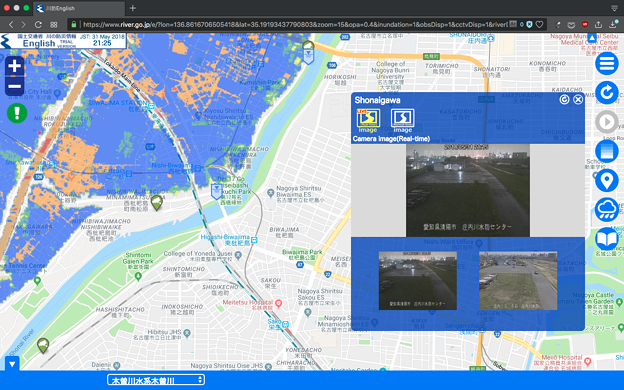Viewport: 624px width, 390px height.
Task: Open the 川防English browser tab
Action: click(79, 8)
